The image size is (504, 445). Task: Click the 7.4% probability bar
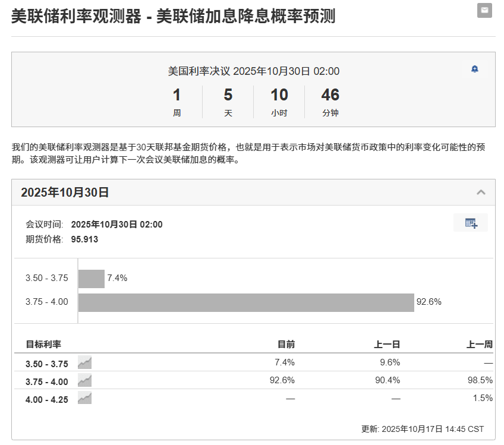pyautogui.click(x=91, y=277)
